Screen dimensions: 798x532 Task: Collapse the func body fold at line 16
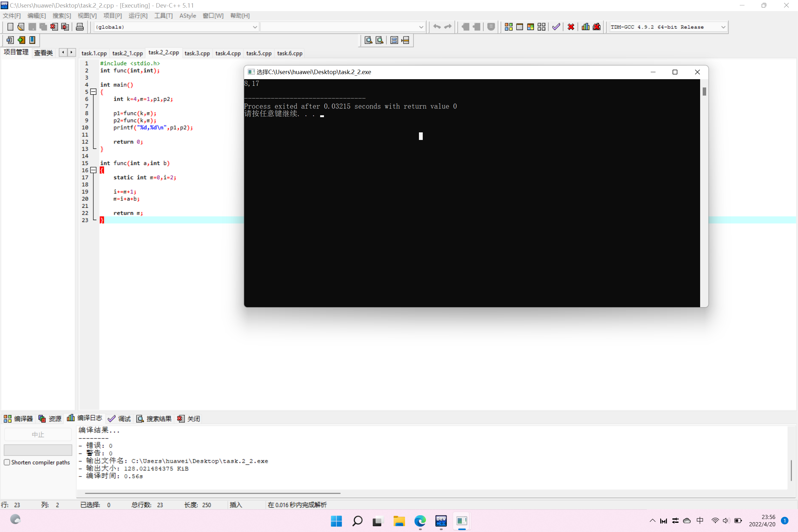[93, 170]
